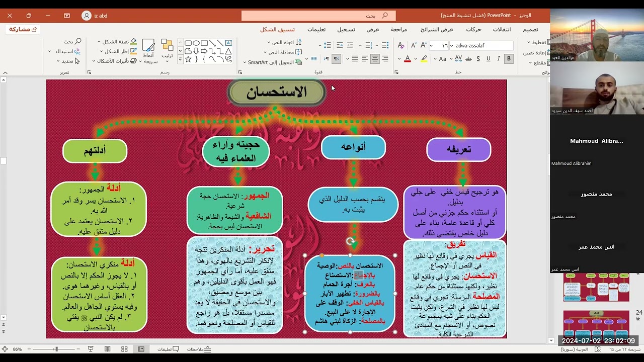Screen dimensions: 644x362
Task: Click decrease list indent icon
Action: tap(350, 45)
